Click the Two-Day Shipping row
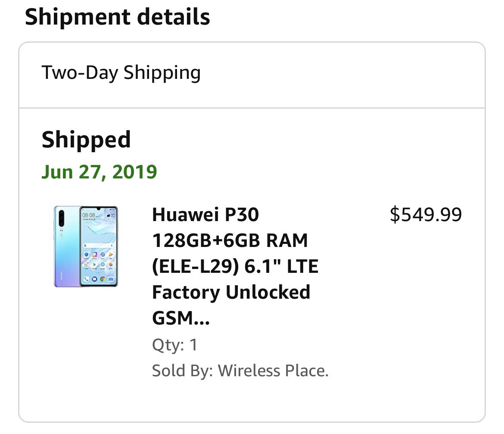The width and height of the screenshot is (504, 434). [x=252, y=75]
